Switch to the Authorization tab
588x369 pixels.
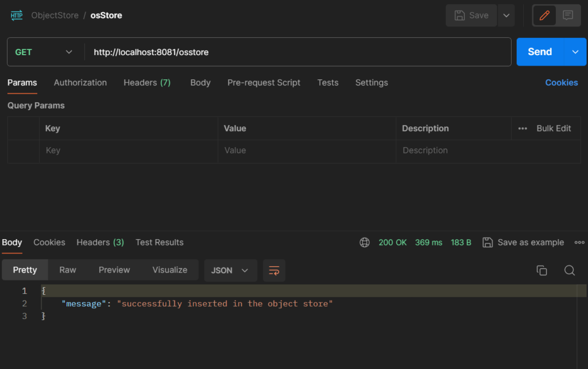pyautogui.click(x=80, y=83)
